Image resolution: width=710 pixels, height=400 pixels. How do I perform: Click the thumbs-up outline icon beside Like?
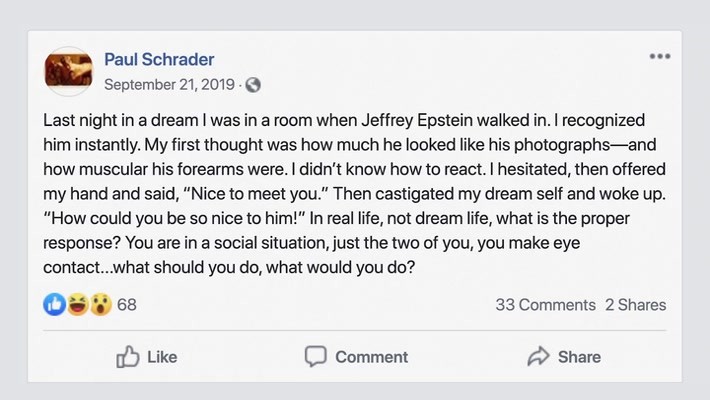click(x=128, y=356)
